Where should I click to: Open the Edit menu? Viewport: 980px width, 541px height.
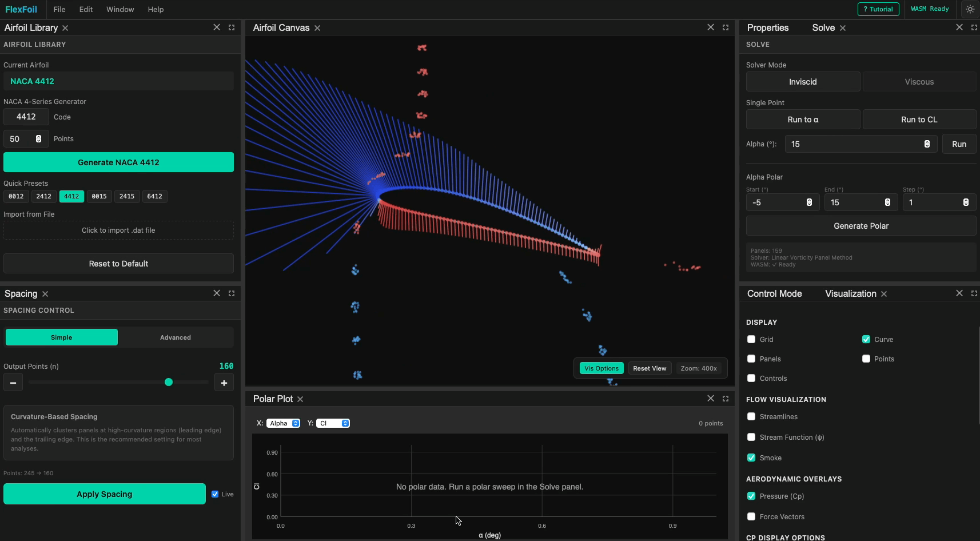pyautogui.click(x=86, y=9)
